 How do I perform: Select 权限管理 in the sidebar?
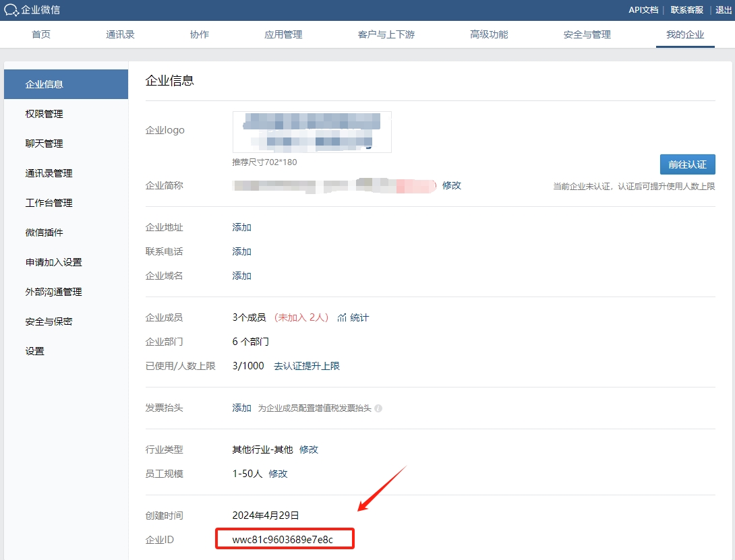coord(45,114)
